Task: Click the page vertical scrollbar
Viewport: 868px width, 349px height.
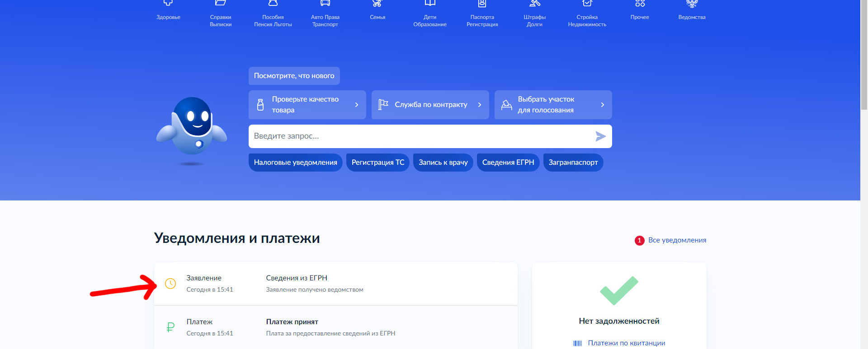Action: coord(864,54)
